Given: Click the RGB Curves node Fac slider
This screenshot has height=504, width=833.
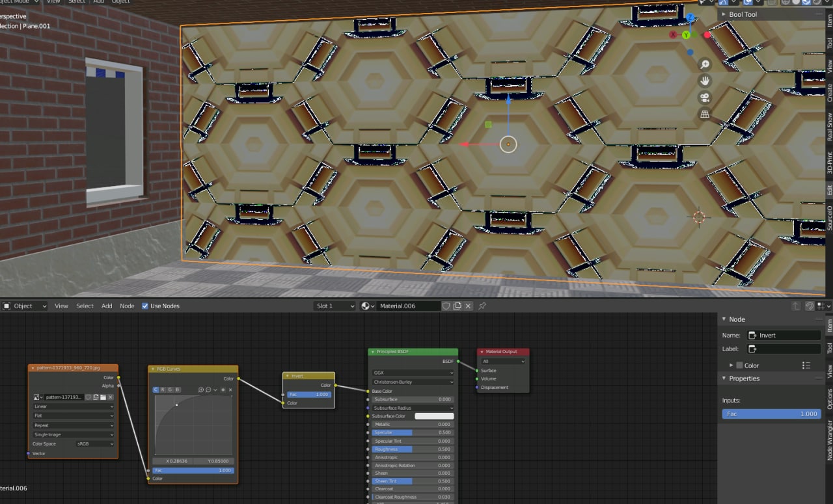Looking at the screenshot, I should coord(193,470).
